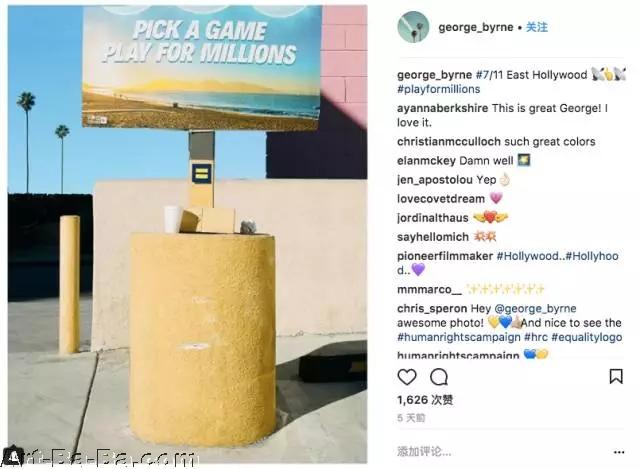Image resolution: width=640 pixels, height=469 pixels.
Task: Open the 5 天前 post timestamp
Action: point(411,418)
